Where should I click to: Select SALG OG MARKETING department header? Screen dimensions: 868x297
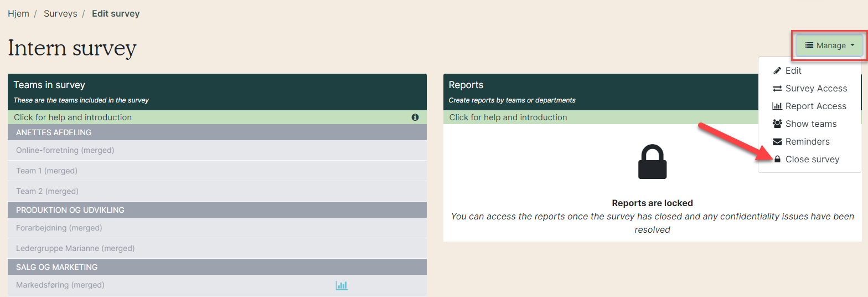click(x=217, y=267)
